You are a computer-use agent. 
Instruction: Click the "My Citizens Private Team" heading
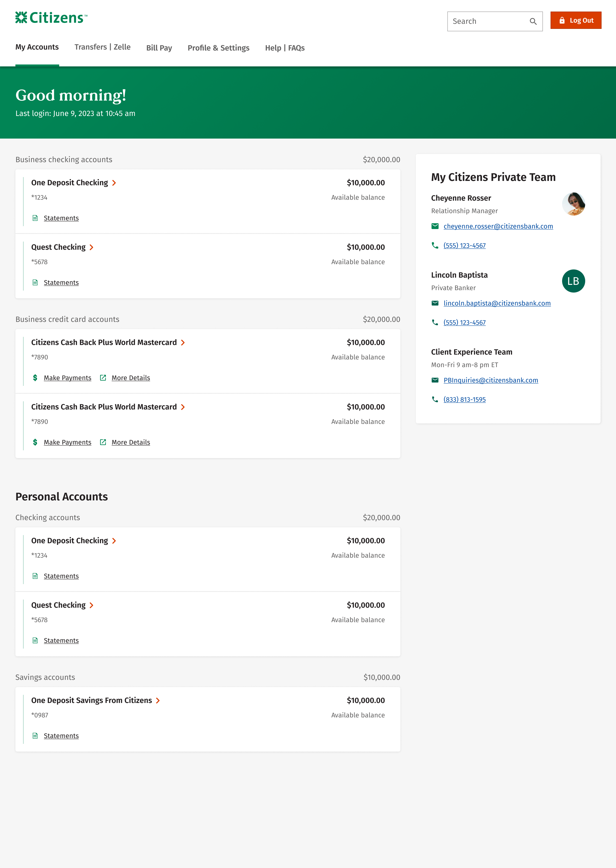[x=493, y=177]
